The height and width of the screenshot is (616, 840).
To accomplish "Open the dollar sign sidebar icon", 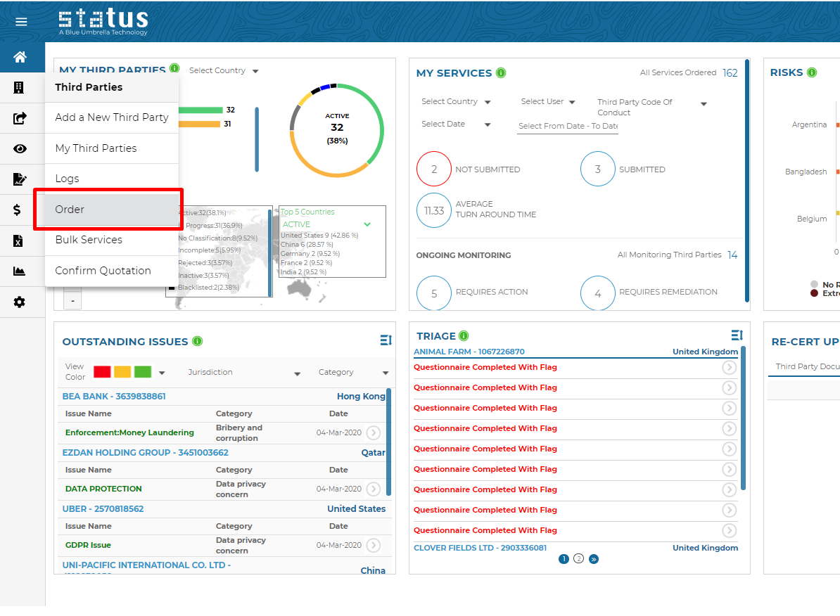I will [x=18, y=210].
